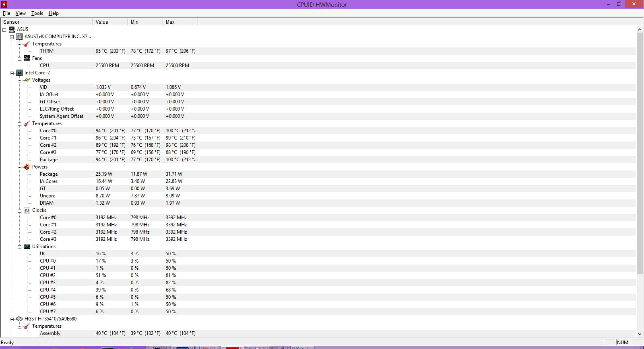
Task: Click the NUM indicator in status bar
Action: 622,343
